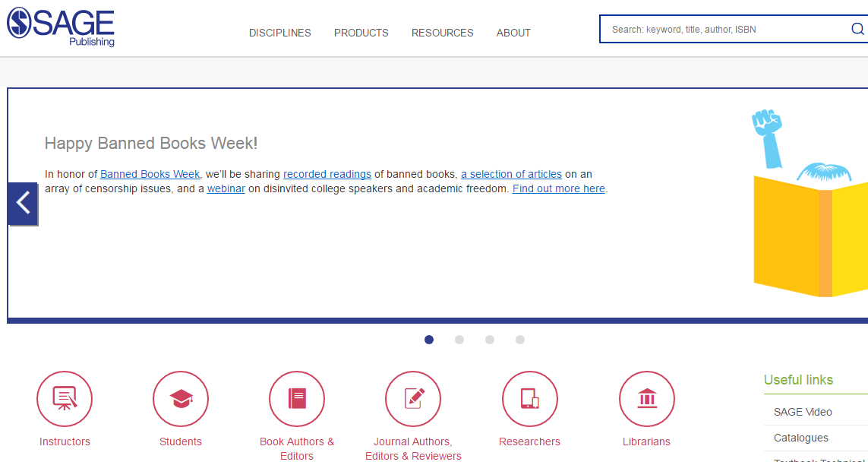This screenshot has height=462, width=868.
Task: Click the search magnifier icon
Action: pyautogui.click(x=857, y=29)
